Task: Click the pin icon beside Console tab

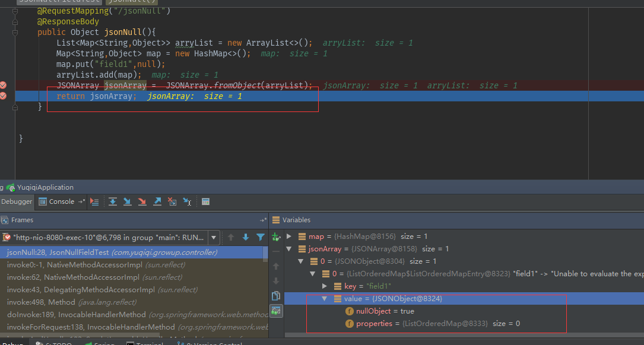Action: (x=81, y=202)
